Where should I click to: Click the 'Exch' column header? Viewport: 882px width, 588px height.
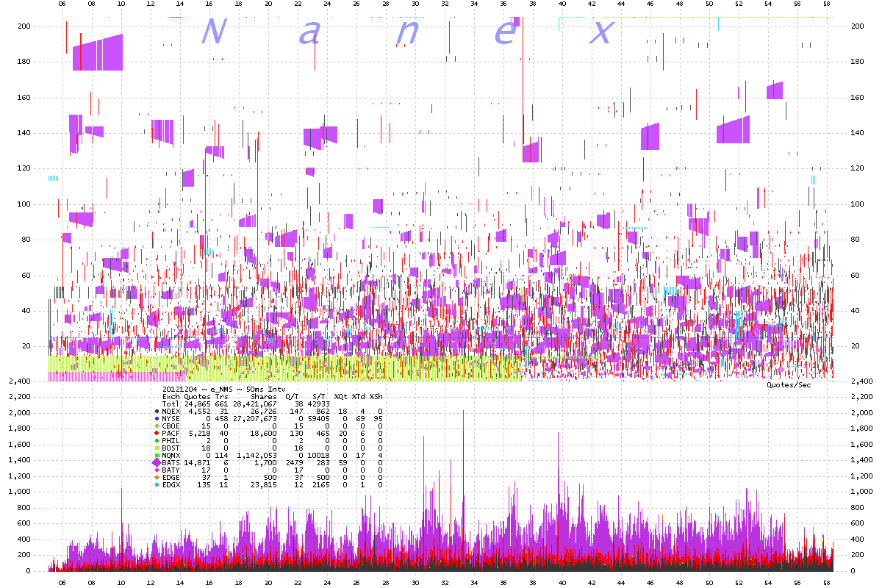pos(171,396)
